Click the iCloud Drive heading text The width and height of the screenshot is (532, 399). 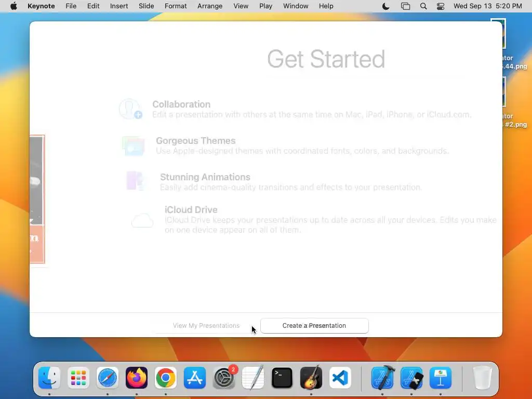191,210
